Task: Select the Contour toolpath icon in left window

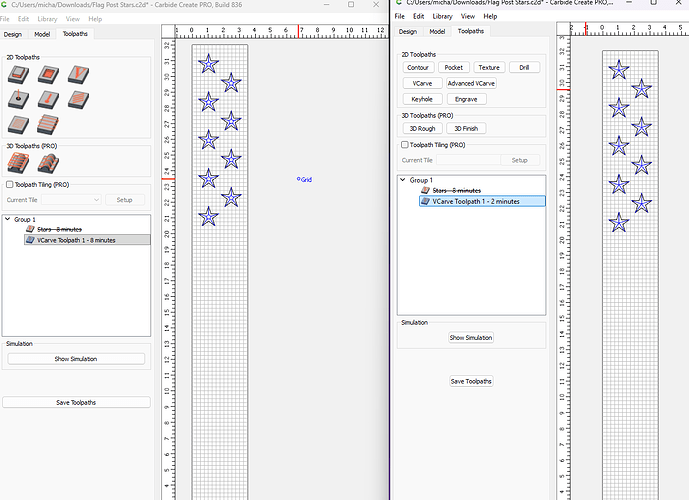Action: [x=18, y=74]
